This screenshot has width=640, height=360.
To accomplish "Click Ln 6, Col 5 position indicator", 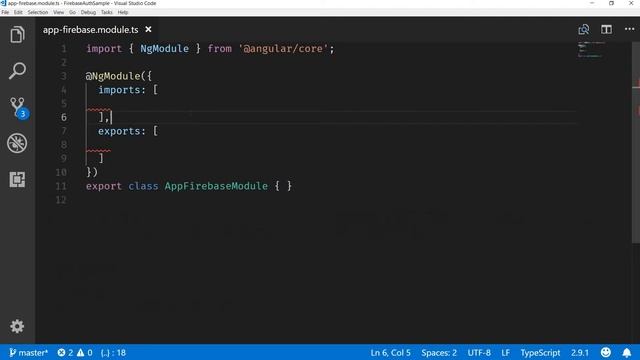I will tap(390, 353).
